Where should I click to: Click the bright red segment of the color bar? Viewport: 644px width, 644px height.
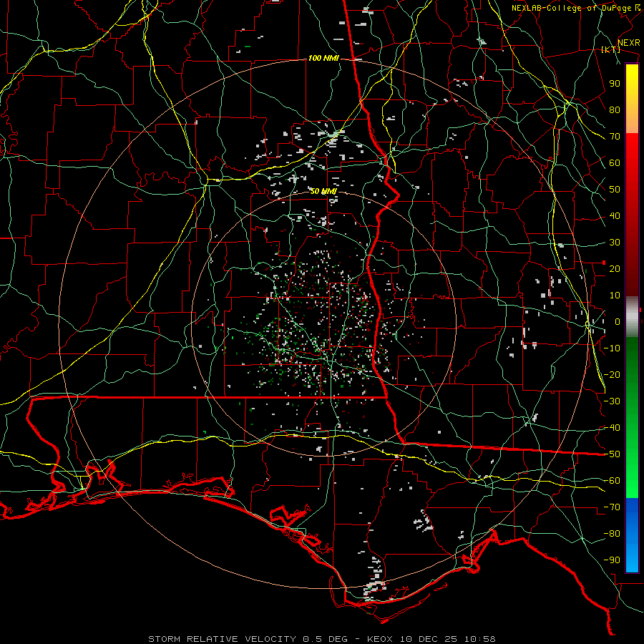tap(632, 154)
